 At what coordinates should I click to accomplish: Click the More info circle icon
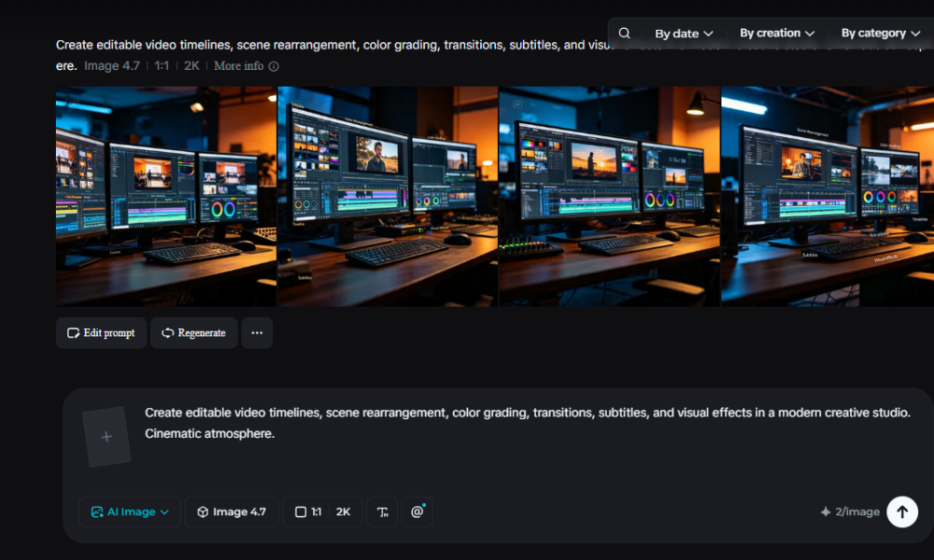(274, 66)
